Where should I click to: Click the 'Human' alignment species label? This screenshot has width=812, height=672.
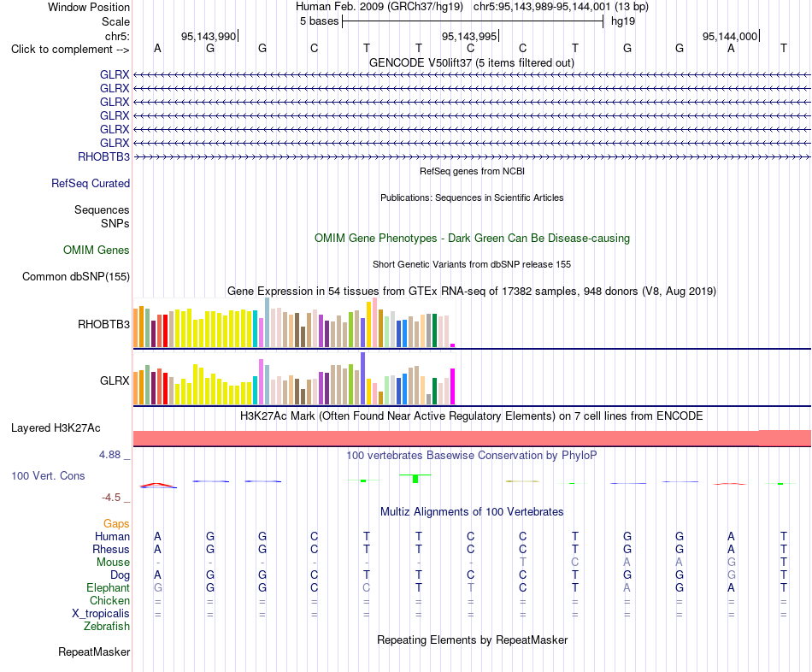(112, 537)
